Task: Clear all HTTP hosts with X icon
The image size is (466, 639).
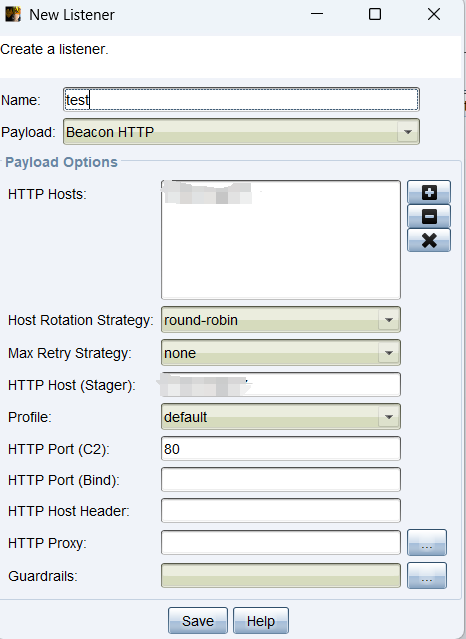Action: pos(429,240)
